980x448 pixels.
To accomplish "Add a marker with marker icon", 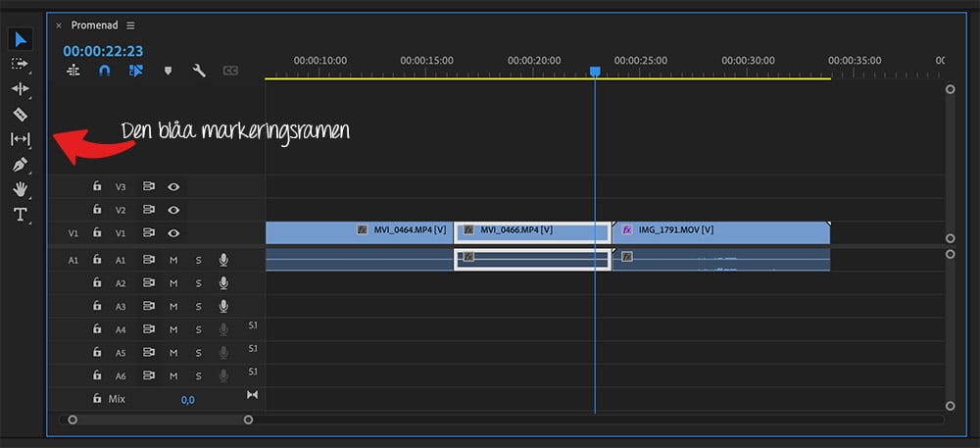I will (x=168, y=72).
